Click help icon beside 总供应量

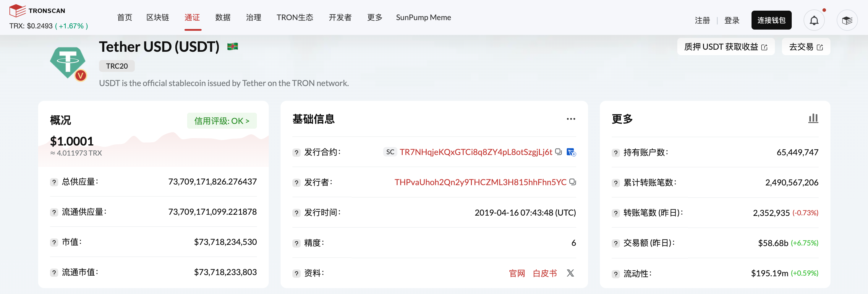(54, 182)
